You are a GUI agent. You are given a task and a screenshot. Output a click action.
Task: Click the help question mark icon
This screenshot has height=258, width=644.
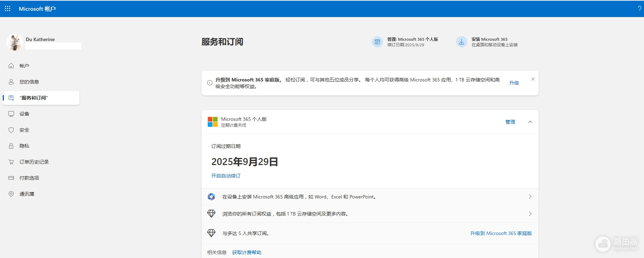[639, 9]
